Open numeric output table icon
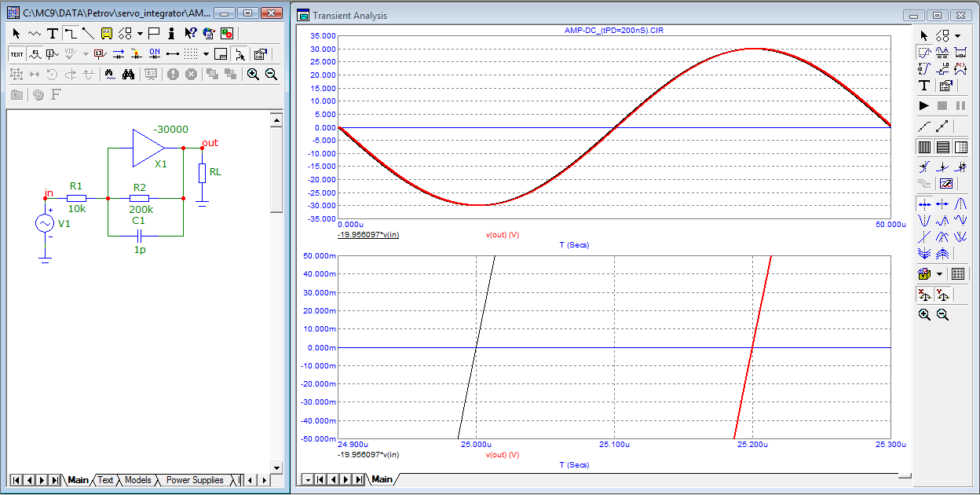 (x=957, y=273)
